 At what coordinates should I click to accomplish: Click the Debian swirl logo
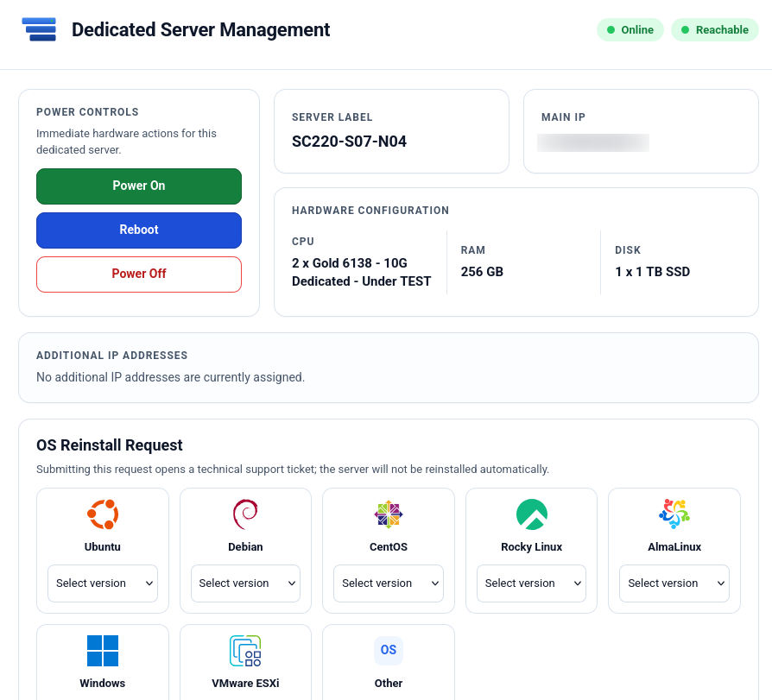pos(245,514)
